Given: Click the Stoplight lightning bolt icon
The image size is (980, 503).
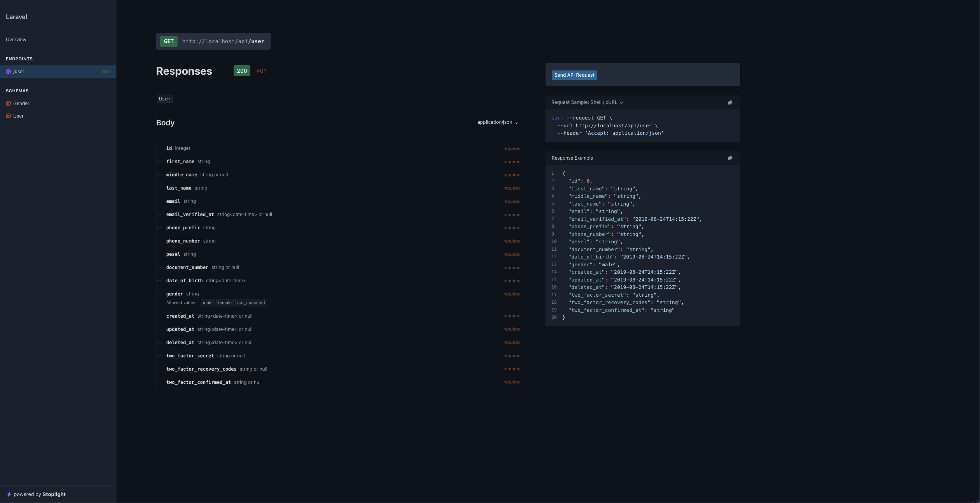Looking at the screenshot, I should point(9,494).
